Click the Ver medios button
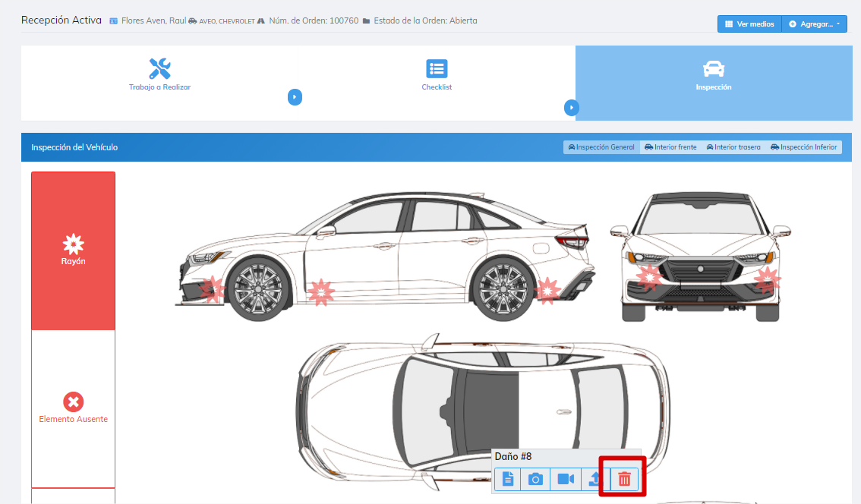Viewport: 861px width, 504px height. click(749, 24)
